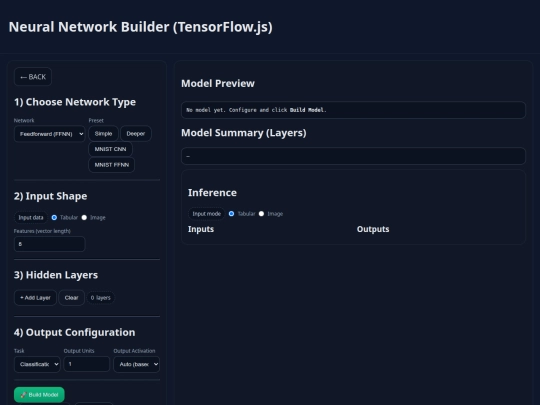This screenshot has width=540, height=405.
Task: Click the 'No model yet' preview message
Action: pos(256,110)
